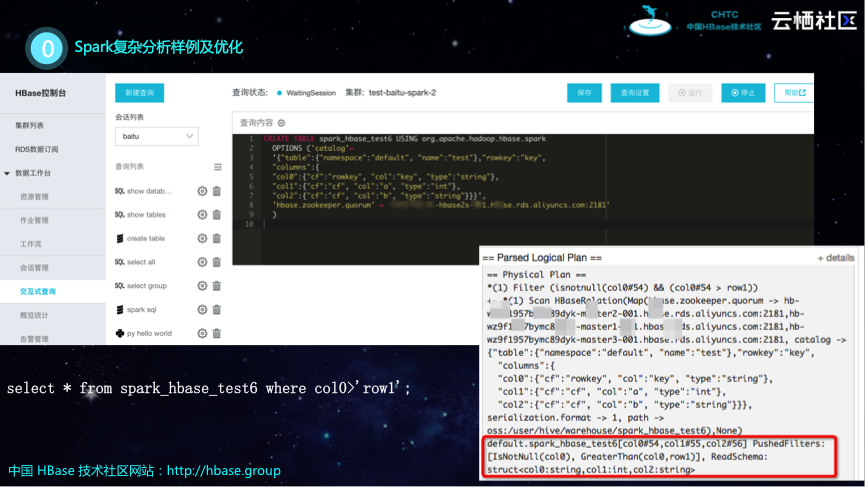
Task: Open the 帮助 help link button
Action: pyautogui.click(x=795, y=93)
